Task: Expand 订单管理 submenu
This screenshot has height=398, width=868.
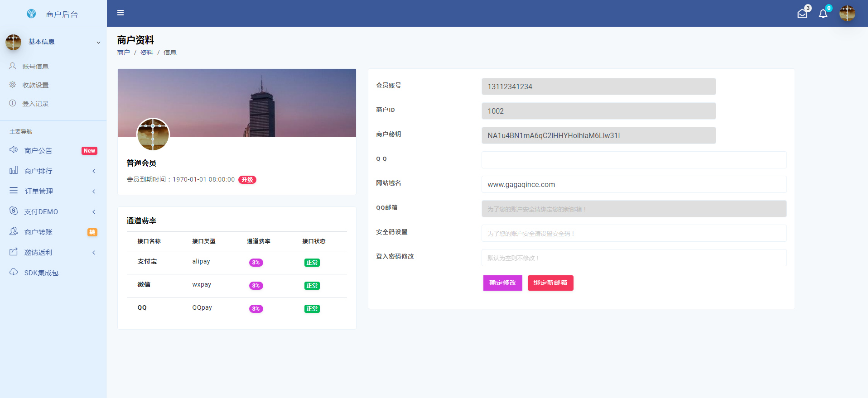Action: 39,192
